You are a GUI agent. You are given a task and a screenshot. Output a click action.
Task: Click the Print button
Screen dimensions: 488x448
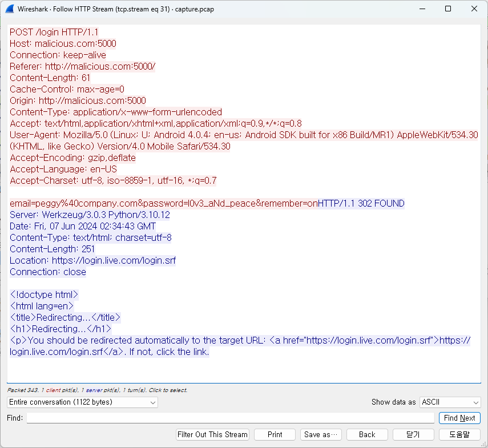tap(275, 434)
